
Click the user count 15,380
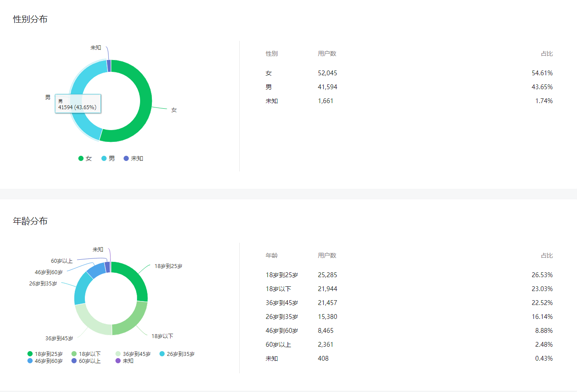(328, 317)
